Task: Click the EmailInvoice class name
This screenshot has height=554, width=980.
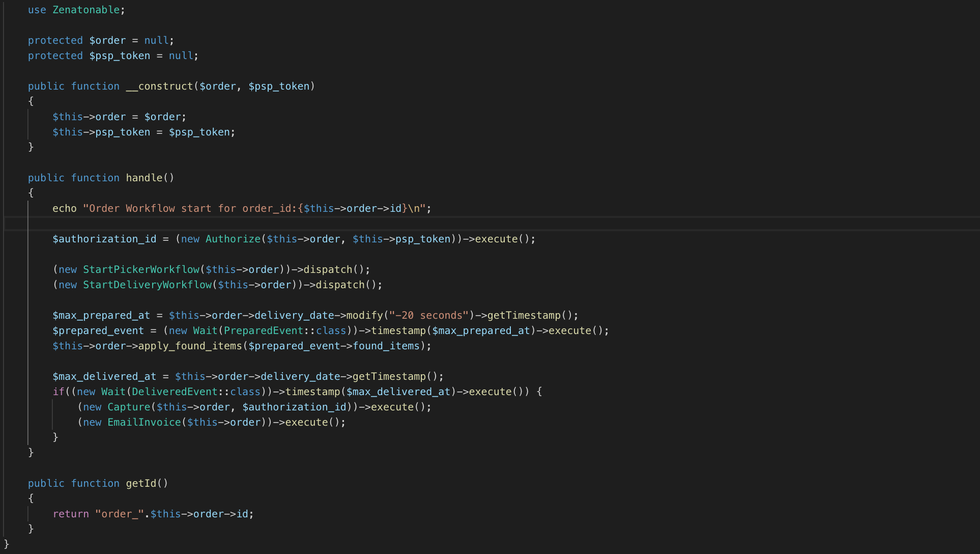Action: pos(144,422)
